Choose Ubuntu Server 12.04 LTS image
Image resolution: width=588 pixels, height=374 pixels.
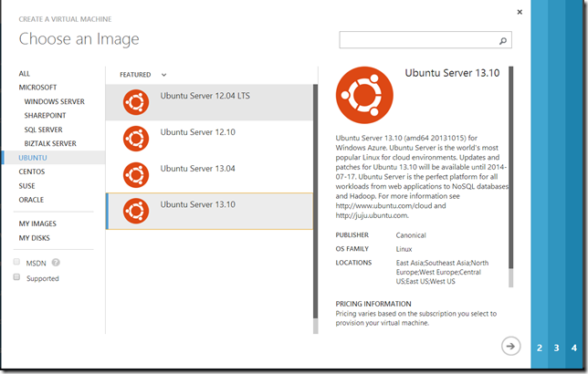pyautogui.click(x=209, y=102)
